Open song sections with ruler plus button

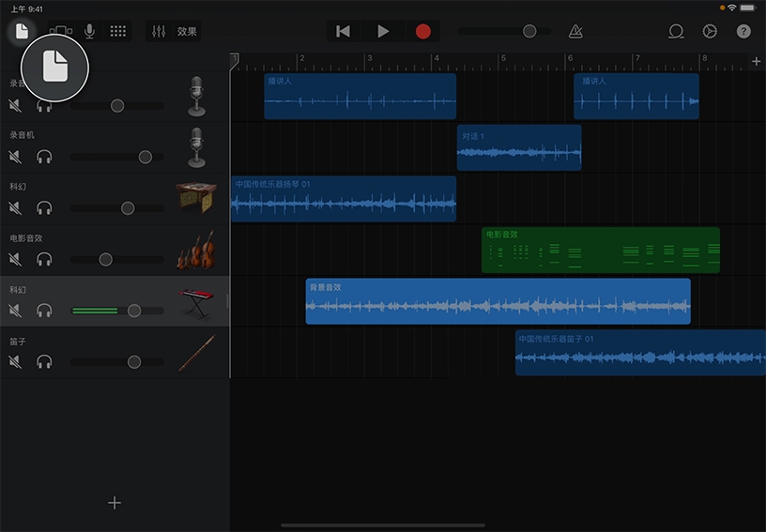click(757, 62)
